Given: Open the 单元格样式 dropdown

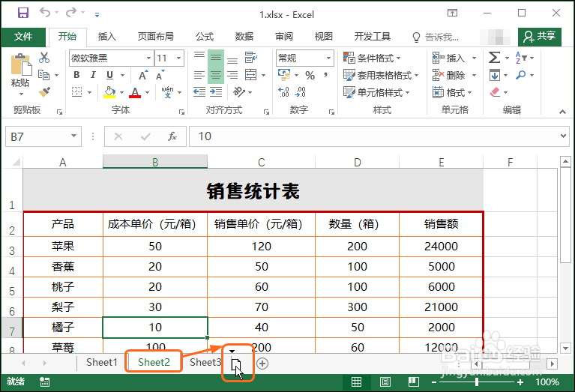Looking at the screenshot, I should [376, 92].
